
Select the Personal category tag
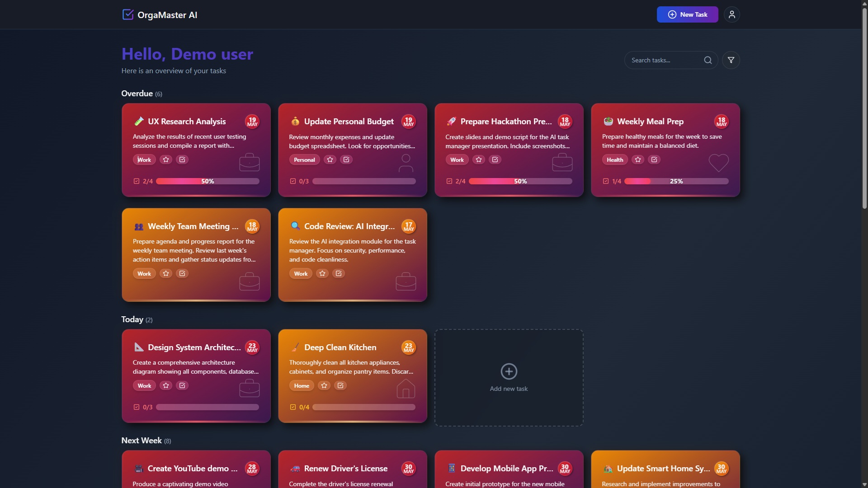(304, 160)
